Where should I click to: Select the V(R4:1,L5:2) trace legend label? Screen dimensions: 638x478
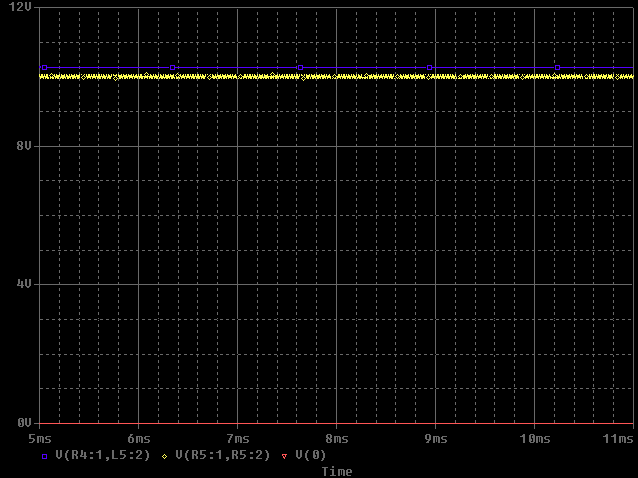(x=103, y=455)
